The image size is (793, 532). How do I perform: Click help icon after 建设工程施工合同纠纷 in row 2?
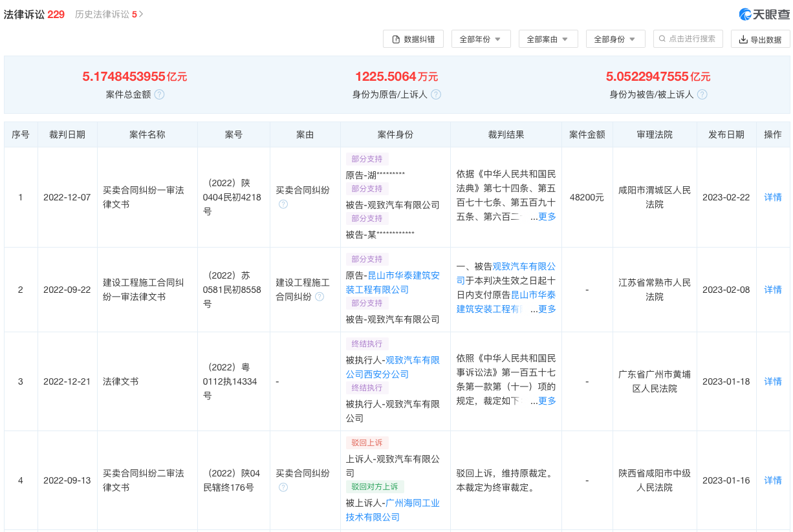coord(320,297)
